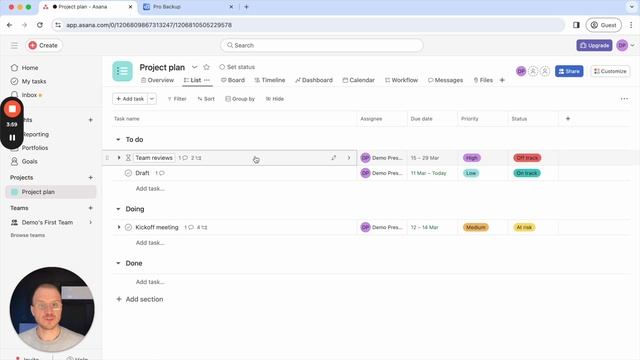Click the Off track status tag
Image resolution: width=640 pixels, height=360 pixels.
[x=527, y=158]
